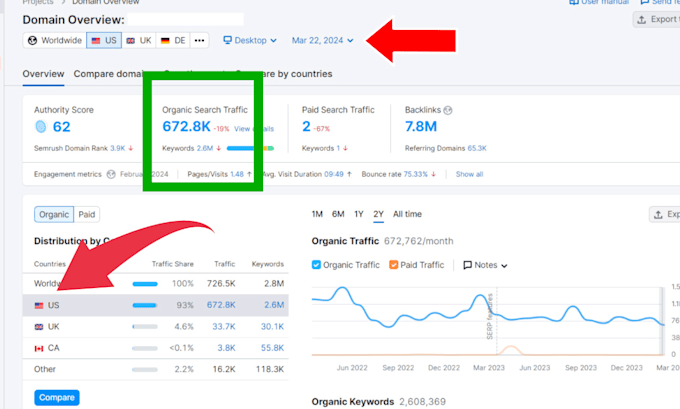Click Authority Score value 62
The image size is (680, 409).
click(62, 127)
